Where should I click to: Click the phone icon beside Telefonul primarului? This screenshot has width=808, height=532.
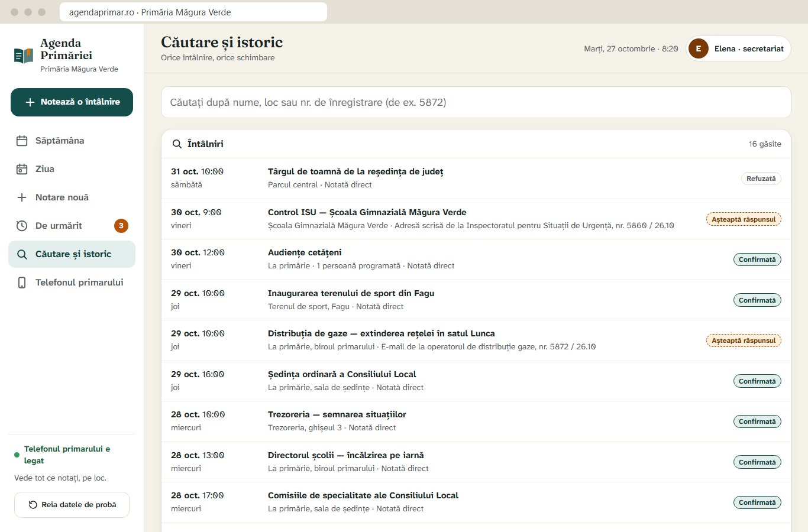point(22,283)
